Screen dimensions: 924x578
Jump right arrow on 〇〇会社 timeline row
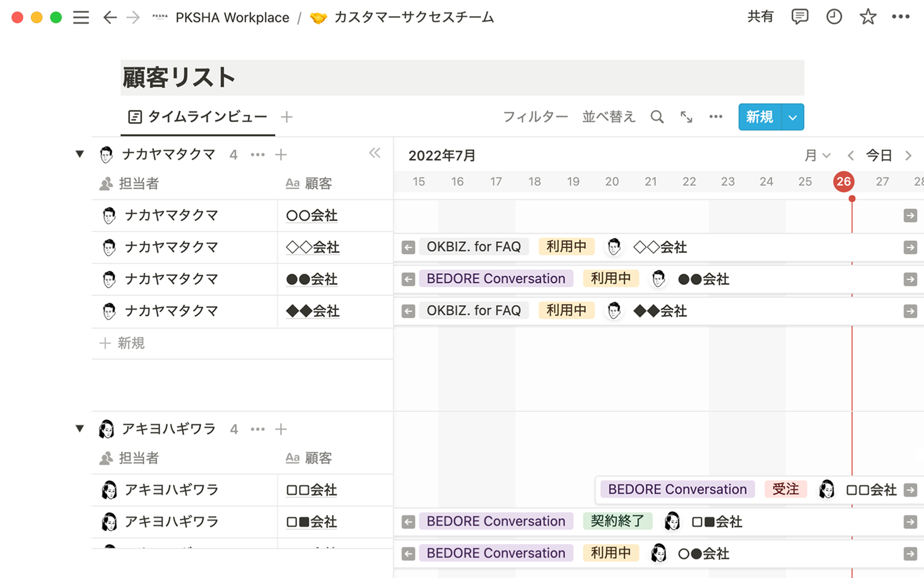pos(910,216)
